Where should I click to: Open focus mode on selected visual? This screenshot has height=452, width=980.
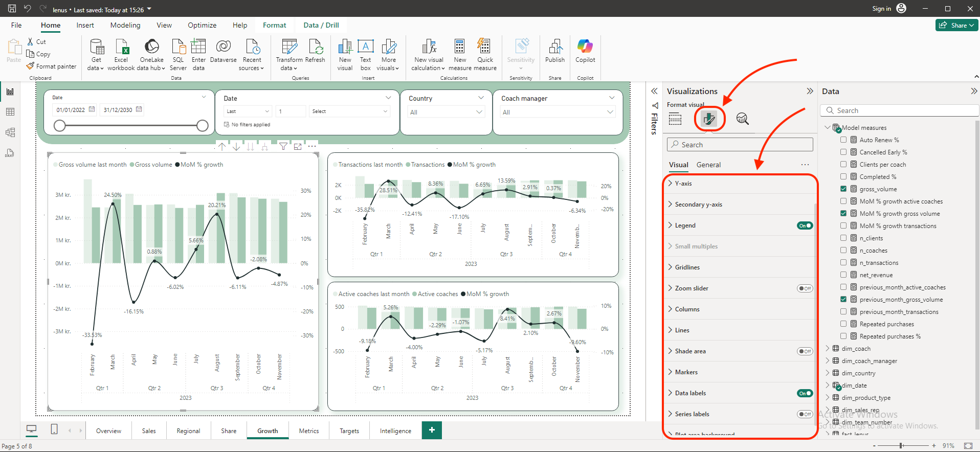(x=298, y=147)
